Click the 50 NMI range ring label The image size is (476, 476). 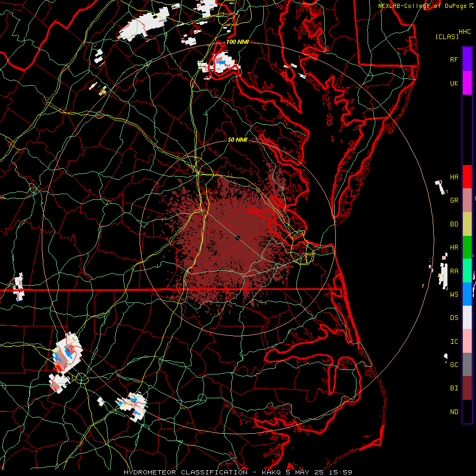[237, 140]
